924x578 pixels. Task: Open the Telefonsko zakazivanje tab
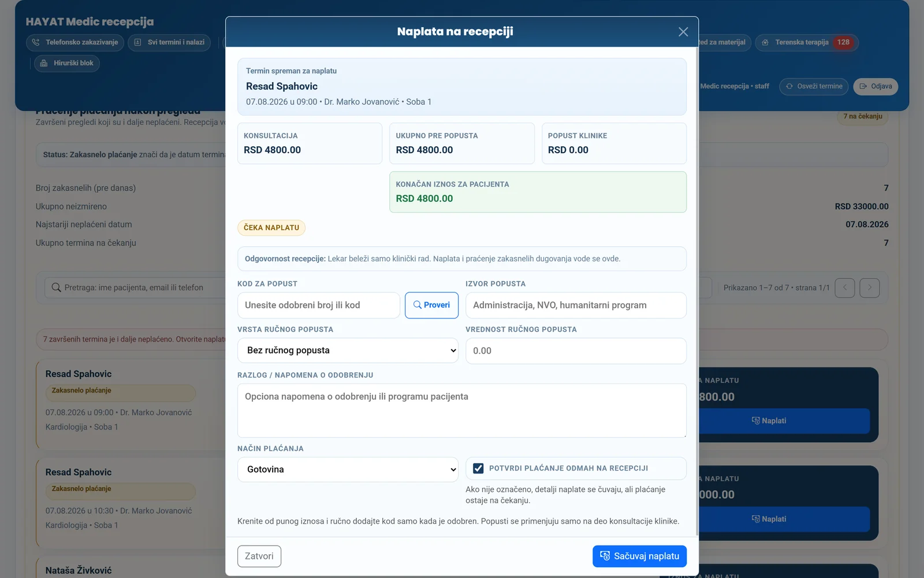coord(75,42)
